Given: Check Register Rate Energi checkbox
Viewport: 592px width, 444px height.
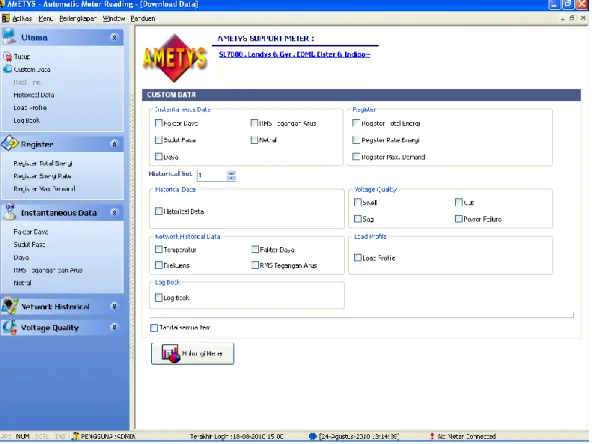Looking at the screenshot, I should coord(356,140).
